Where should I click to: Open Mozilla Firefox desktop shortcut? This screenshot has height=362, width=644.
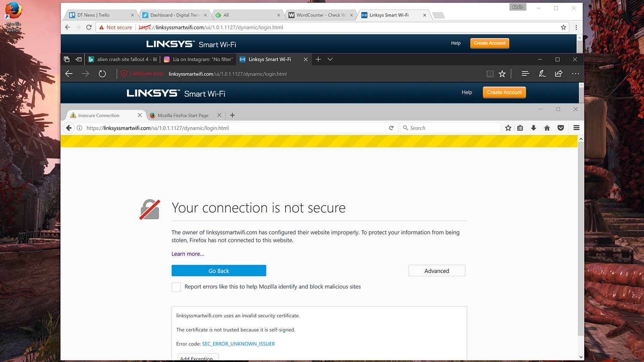(x=13, y=17)
